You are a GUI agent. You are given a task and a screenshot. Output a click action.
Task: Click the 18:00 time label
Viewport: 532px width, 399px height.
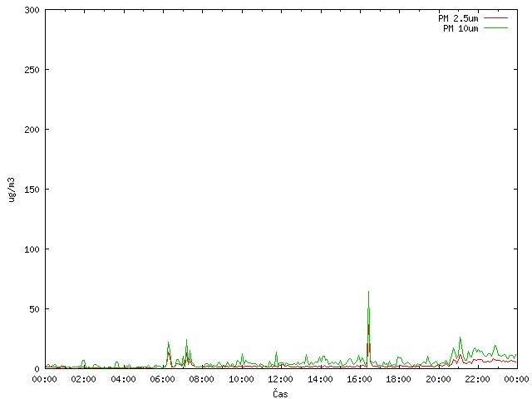point(399,379)
